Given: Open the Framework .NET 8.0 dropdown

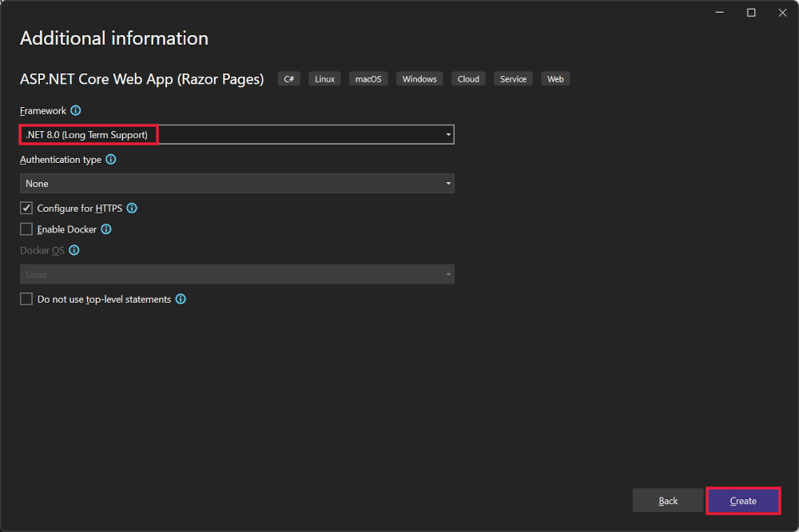Looking at the screenshot, I should click(237, 134).
